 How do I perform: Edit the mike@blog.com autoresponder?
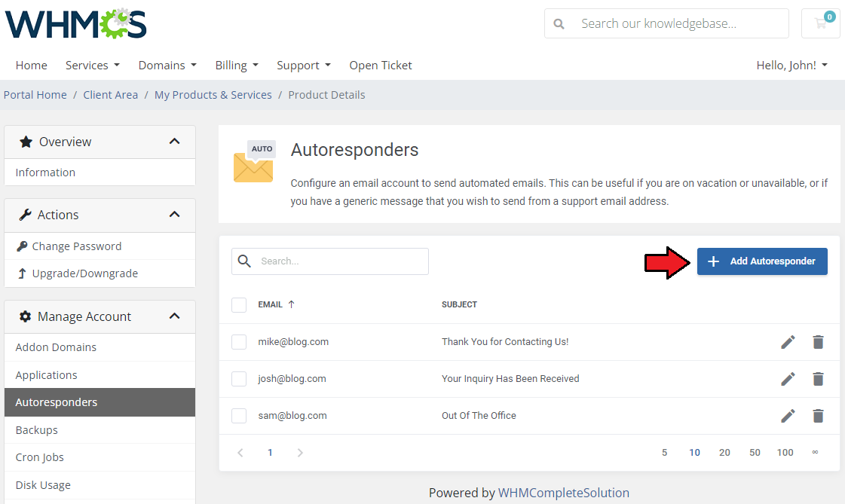click(788, 342)
